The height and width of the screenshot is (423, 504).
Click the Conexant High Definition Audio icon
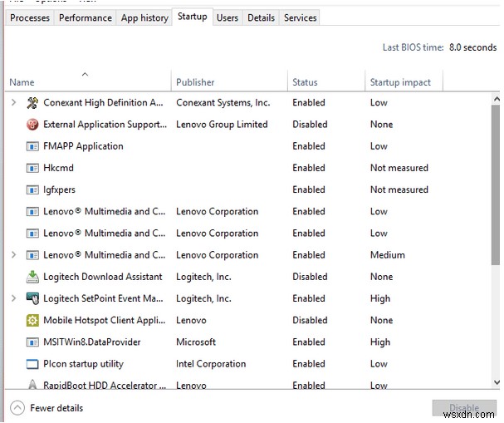point(33,103)
